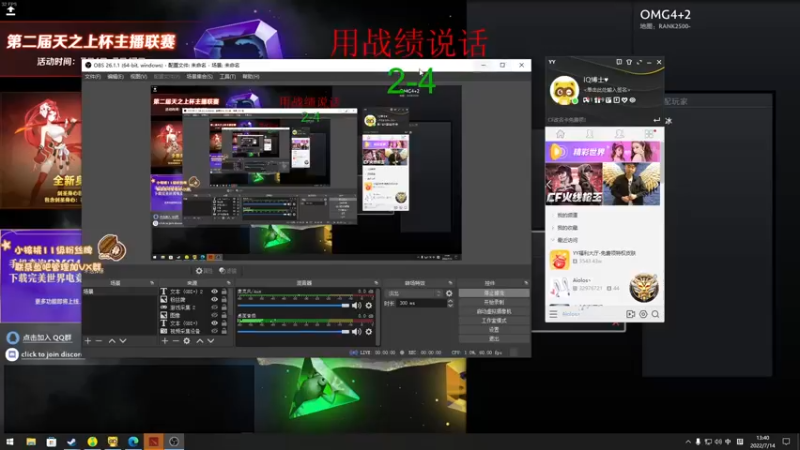The height and width of the screenshot is (450, 800).
Task: Mute the microphone audio speaker icon
Action: point(357,305)
